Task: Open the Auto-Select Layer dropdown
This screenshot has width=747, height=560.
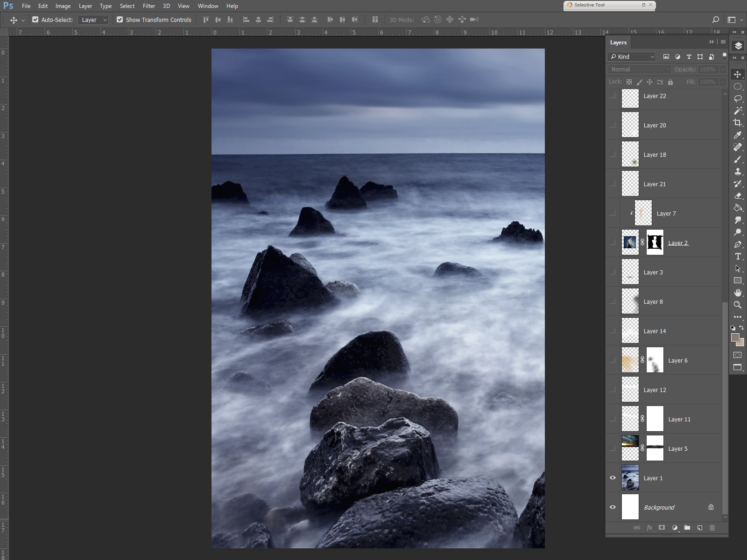Action: click(x=93, y=20)
